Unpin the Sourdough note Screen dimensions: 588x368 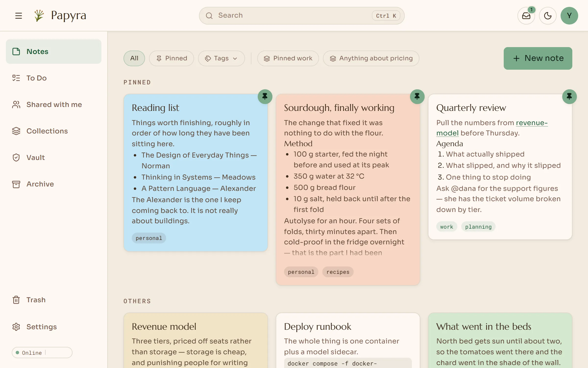tap(417, 96)
